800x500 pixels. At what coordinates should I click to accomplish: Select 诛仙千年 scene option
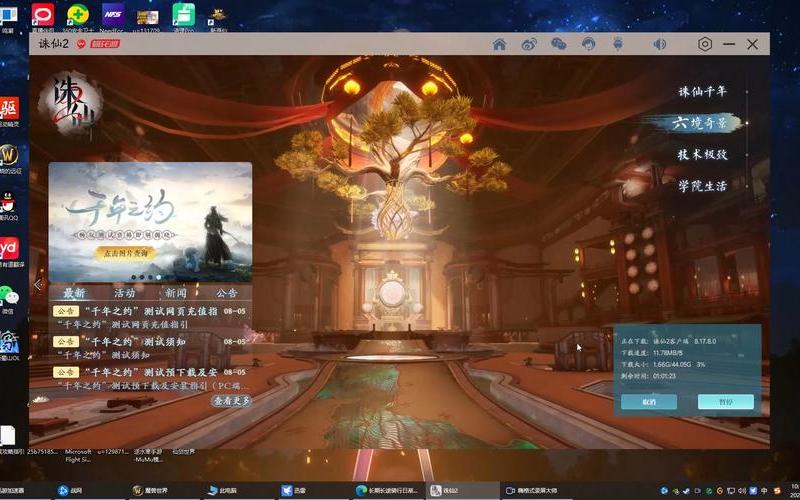[703, 92]
